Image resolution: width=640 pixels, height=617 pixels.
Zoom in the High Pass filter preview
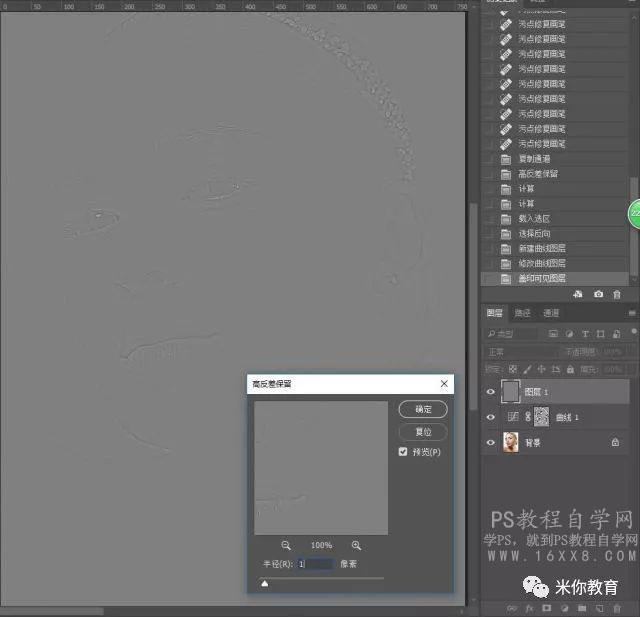356,545
